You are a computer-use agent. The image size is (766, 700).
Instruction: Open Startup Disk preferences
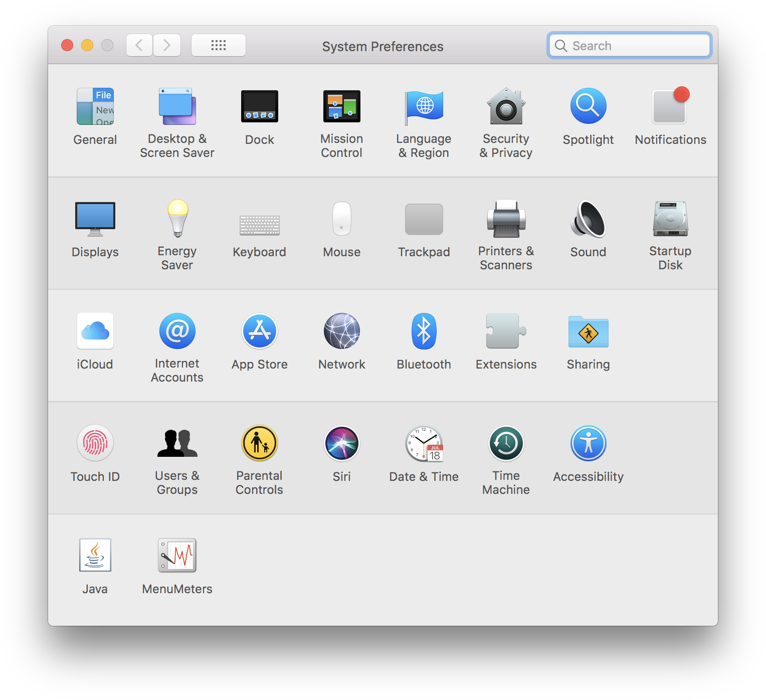[671, 219]
